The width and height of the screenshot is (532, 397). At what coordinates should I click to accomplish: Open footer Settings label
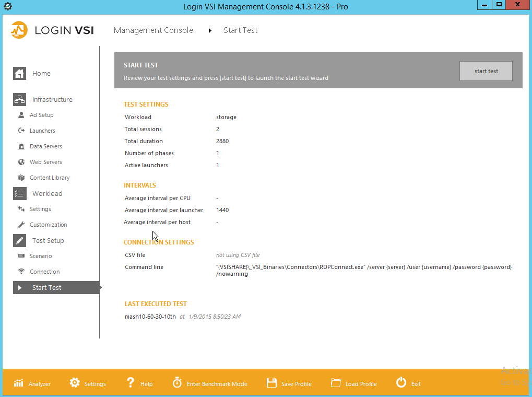click(x=95, y=384)
